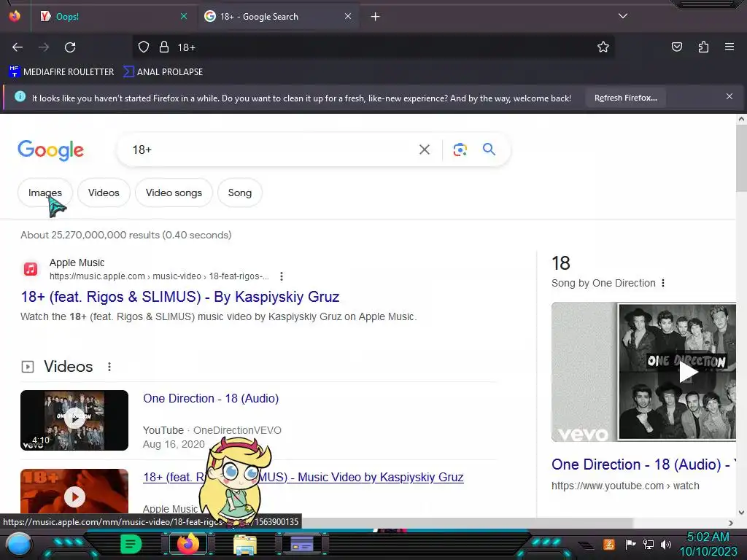The image size is (747, 560).
Task: Search by image with Google Lens icon
Action: [x=460, y=149]
